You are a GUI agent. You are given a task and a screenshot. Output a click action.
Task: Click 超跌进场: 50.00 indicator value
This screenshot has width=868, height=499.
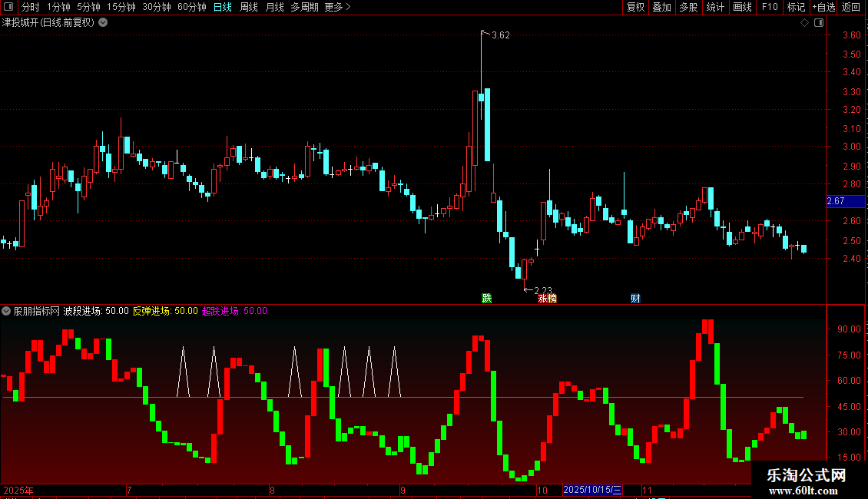pyautogui.click(x=234, y=311)
